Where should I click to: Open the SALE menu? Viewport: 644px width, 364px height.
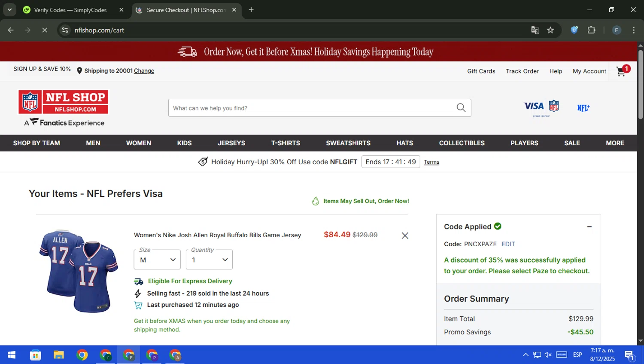point(572,143)
